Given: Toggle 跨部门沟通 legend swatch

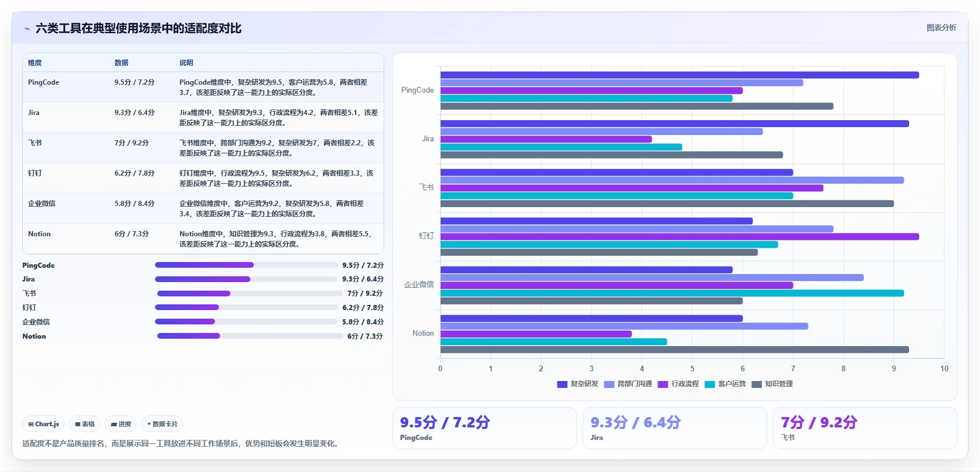Looking at the screenshot, I should (x=609, y=384).
